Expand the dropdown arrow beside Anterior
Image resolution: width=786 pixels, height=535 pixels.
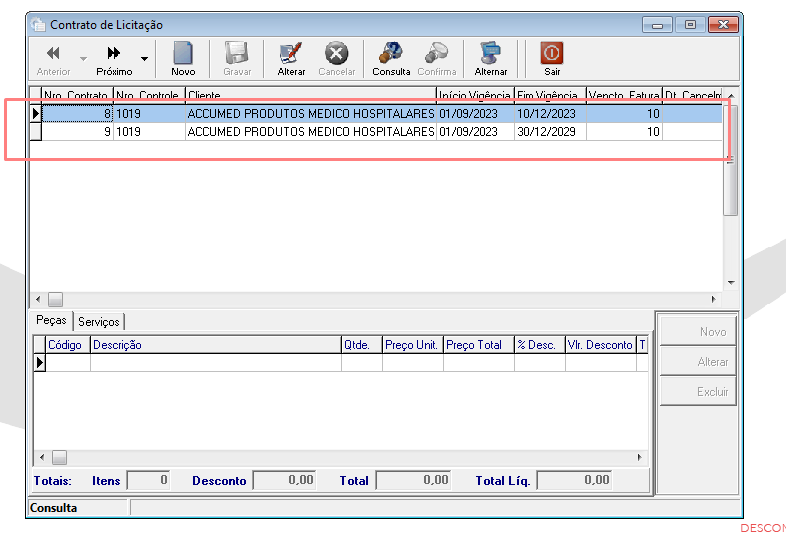click(83, 59)
